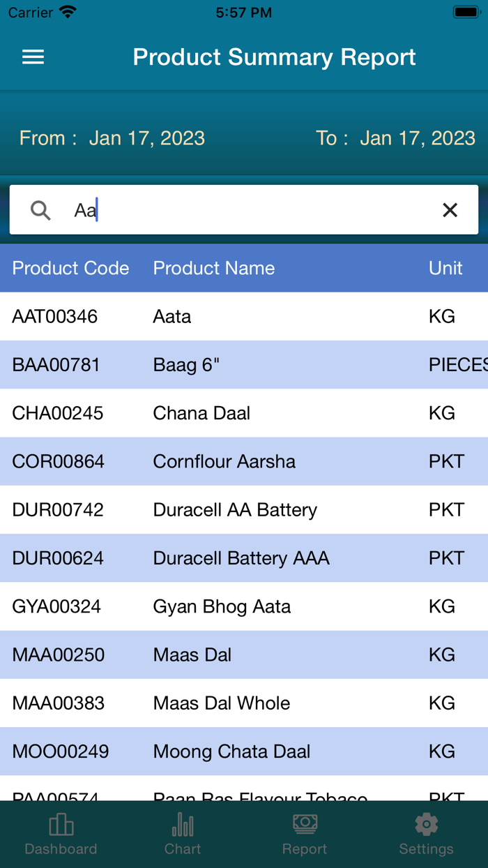
Task: Change the From date Jan 17, 2023
Action: 146,138
